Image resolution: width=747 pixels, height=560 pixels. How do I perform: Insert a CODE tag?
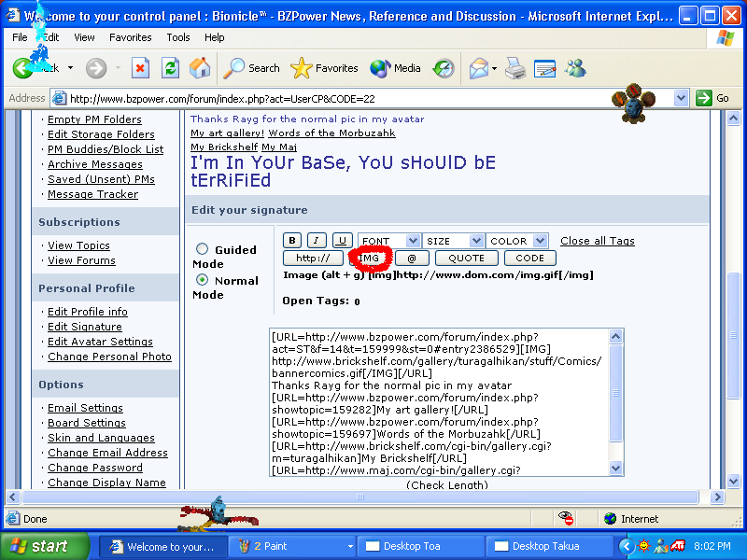coord(529,258)
